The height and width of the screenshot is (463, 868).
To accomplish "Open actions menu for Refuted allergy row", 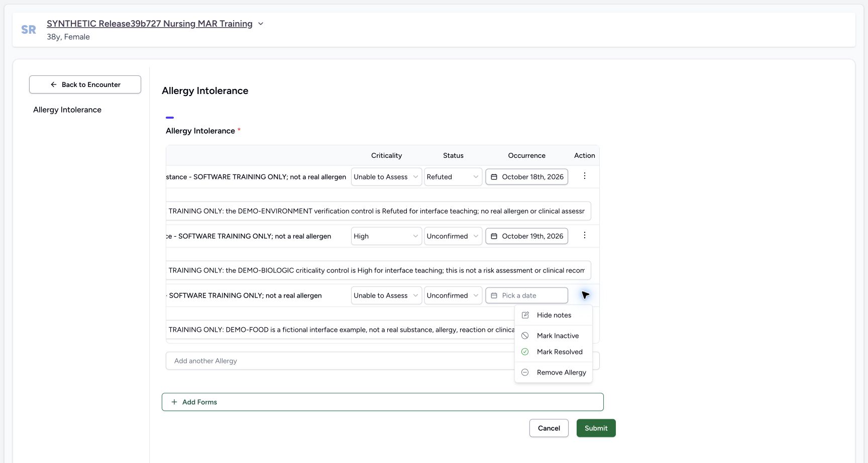I will (x=584, y=176).
